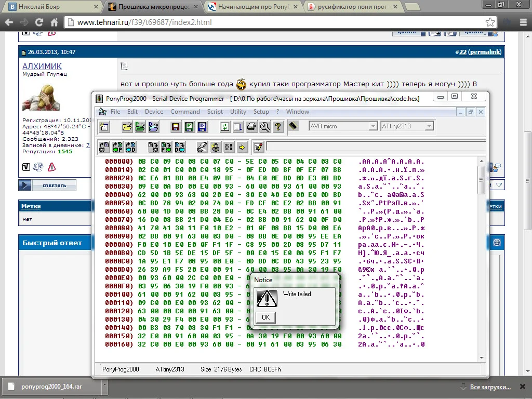Open File menu in PonyProg
Viewport: 532px width, 399px height.
(x=115, y=112)
